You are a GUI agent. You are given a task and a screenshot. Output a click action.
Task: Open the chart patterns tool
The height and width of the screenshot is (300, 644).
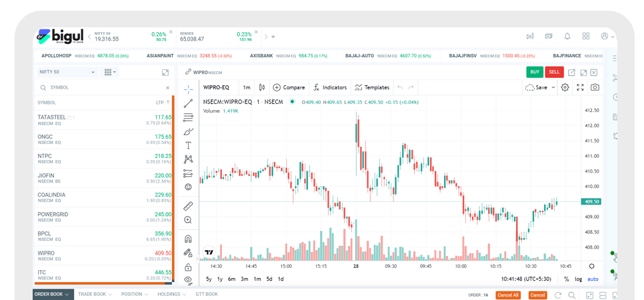coord(188,159)
